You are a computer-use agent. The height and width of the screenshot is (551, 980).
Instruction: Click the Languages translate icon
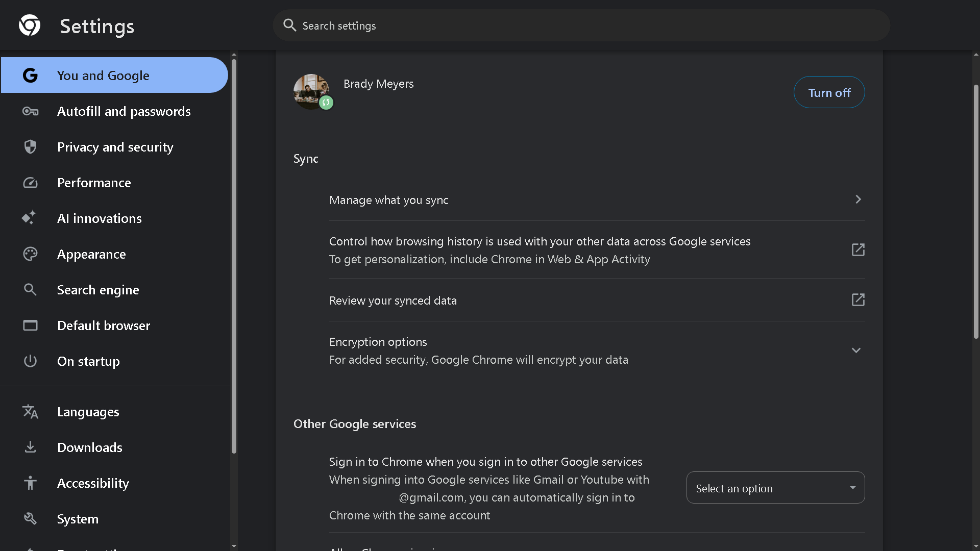tap(30, 412)
